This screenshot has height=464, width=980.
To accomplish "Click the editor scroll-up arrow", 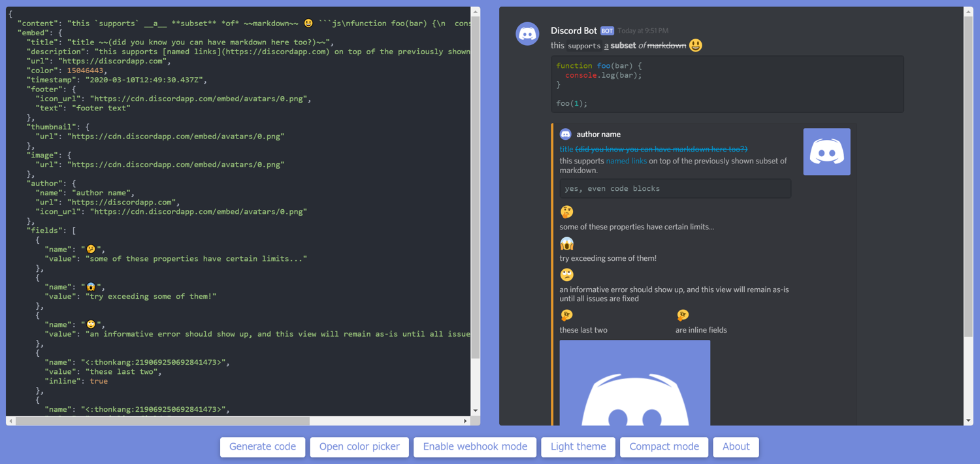I will (x=475, y=12).
